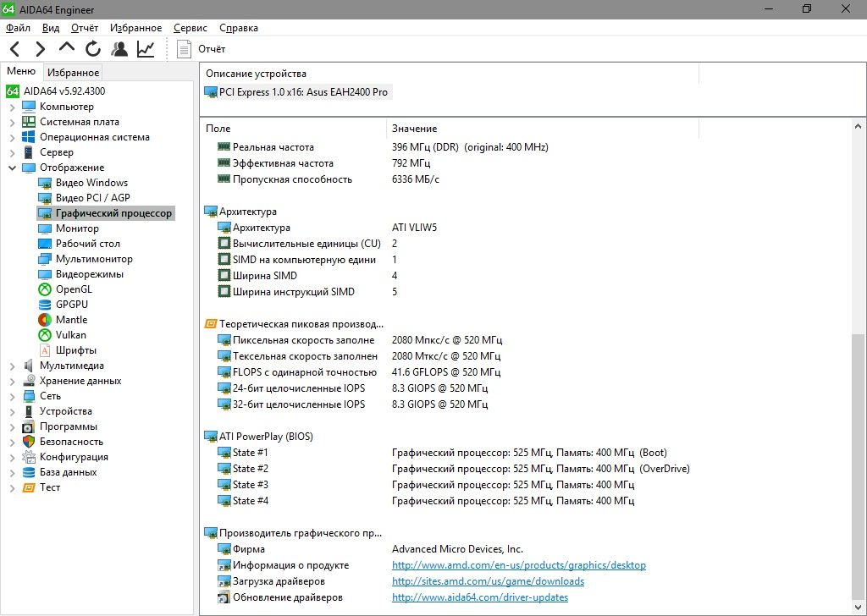Select AIDA64 v5.92.4300 root item
Screen dimensions: 867x616
click(x=64, y=91)
